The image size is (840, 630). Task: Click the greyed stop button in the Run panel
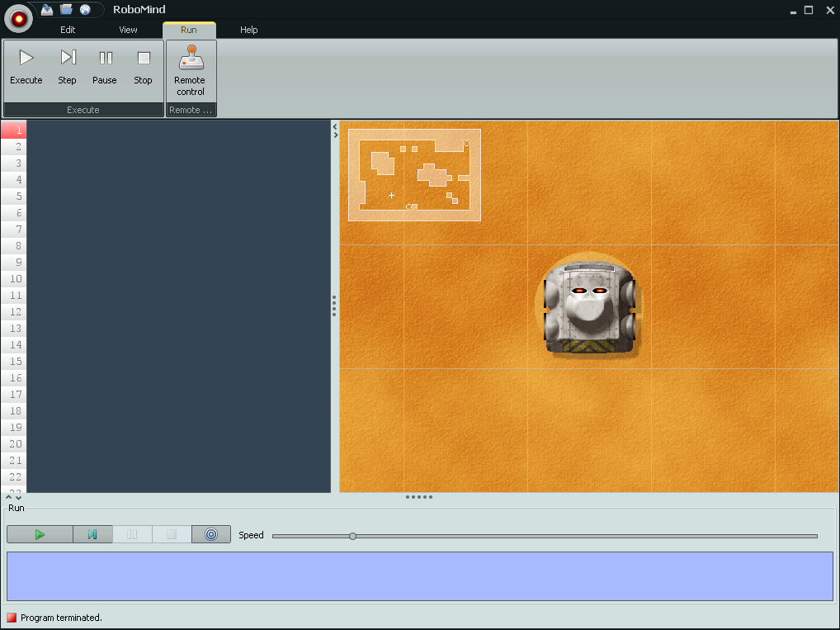172,534
